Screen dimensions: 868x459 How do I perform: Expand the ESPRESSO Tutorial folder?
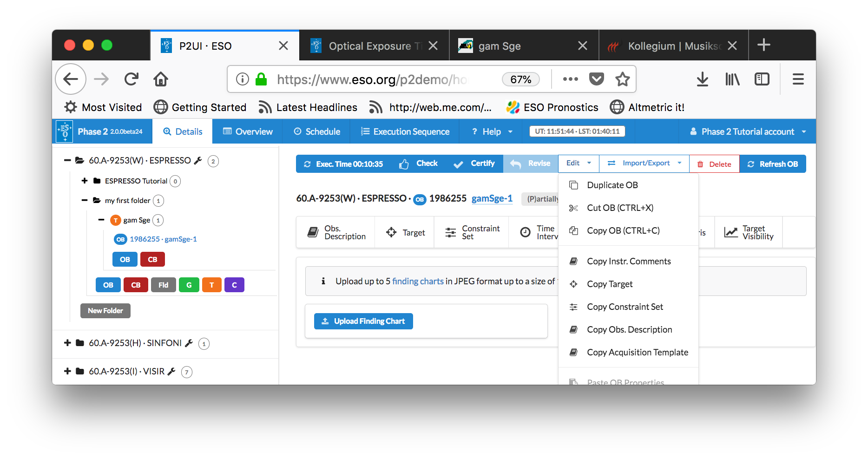pyautogui.click(x=85, y=181)
